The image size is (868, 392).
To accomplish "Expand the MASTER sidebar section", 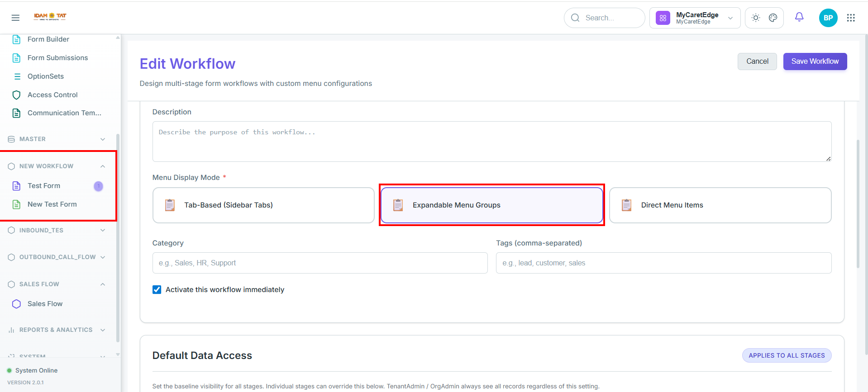I will click(x=103, y=139).
